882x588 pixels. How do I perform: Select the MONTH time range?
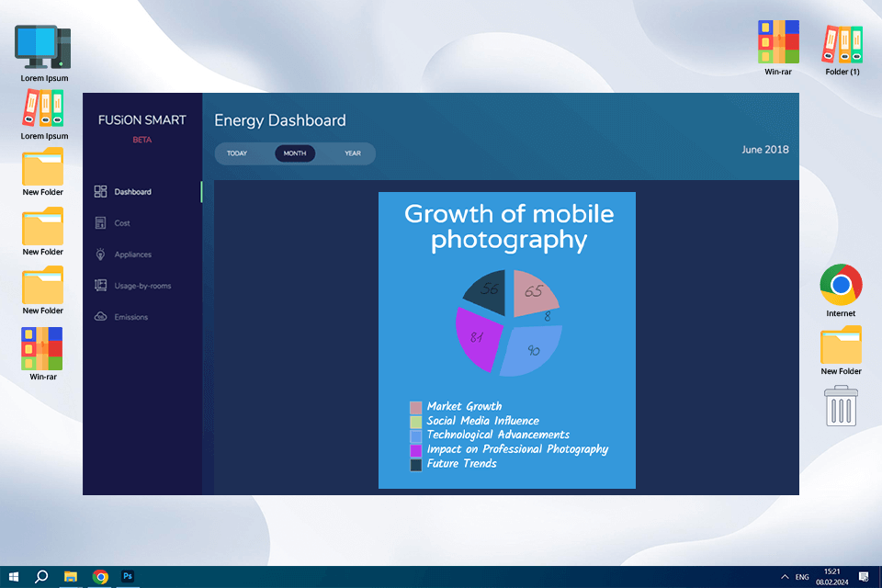tap(295, 153)
